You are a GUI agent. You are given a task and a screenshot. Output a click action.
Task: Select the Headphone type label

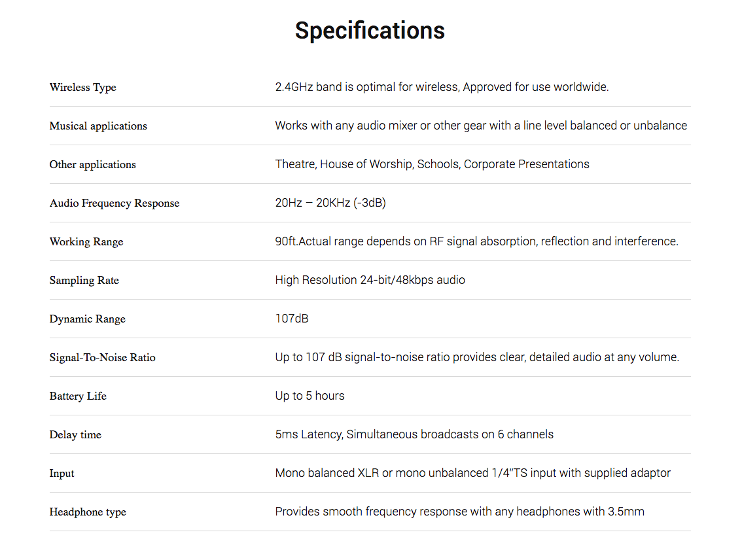tap(88, 512)
